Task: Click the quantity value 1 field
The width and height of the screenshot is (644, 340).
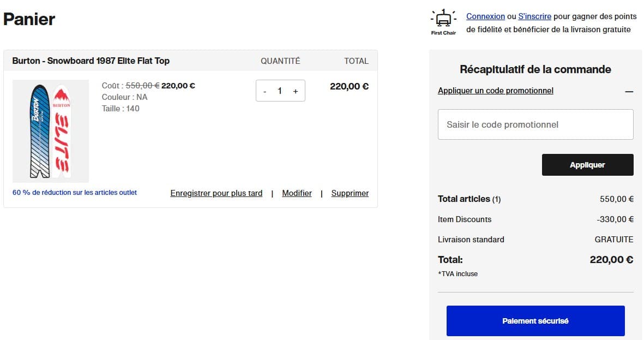Action: pos(280,91)
